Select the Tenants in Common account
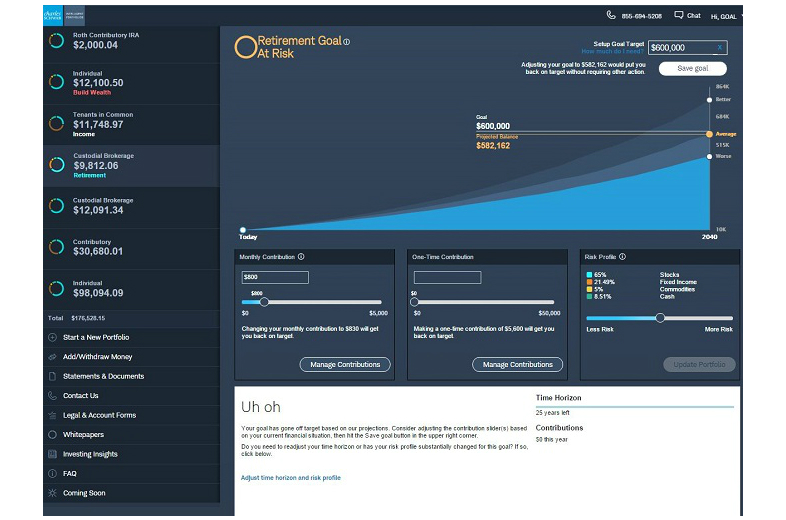Viewport: 786px width, 520px height. click(130, 124)
